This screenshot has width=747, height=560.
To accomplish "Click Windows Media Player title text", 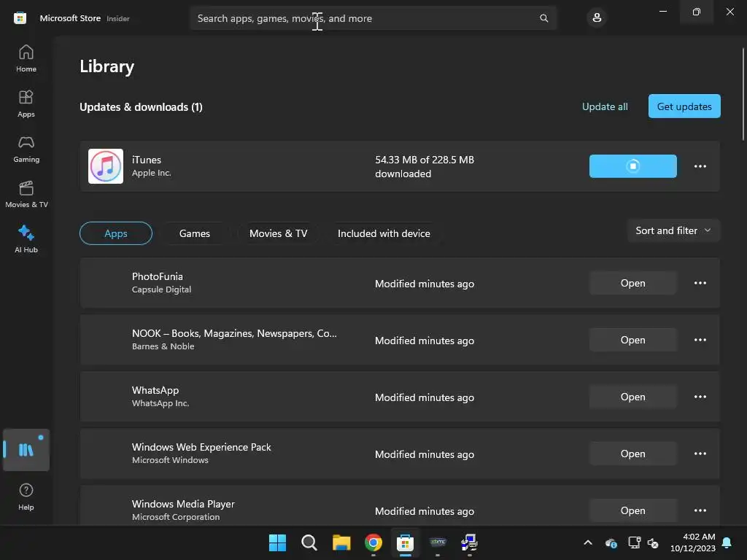I will (x=183, y=504).
